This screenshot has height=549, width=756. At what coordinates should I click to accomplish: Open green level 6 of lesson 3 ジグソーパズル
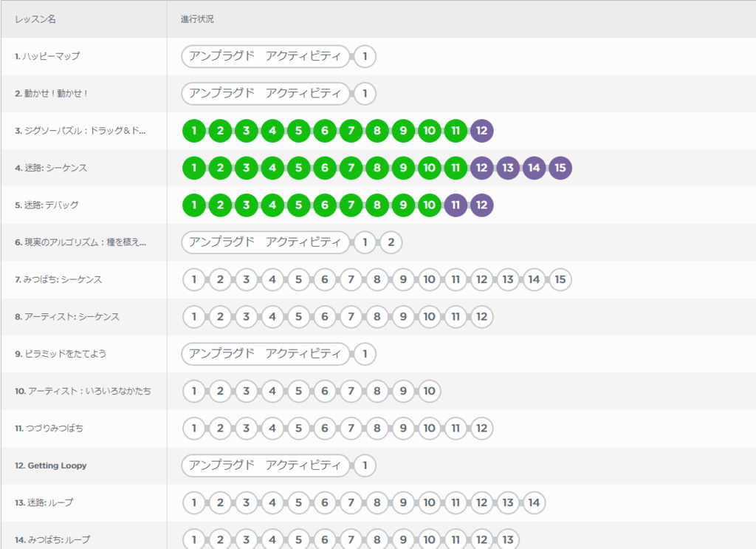click(x=325, y=131)
